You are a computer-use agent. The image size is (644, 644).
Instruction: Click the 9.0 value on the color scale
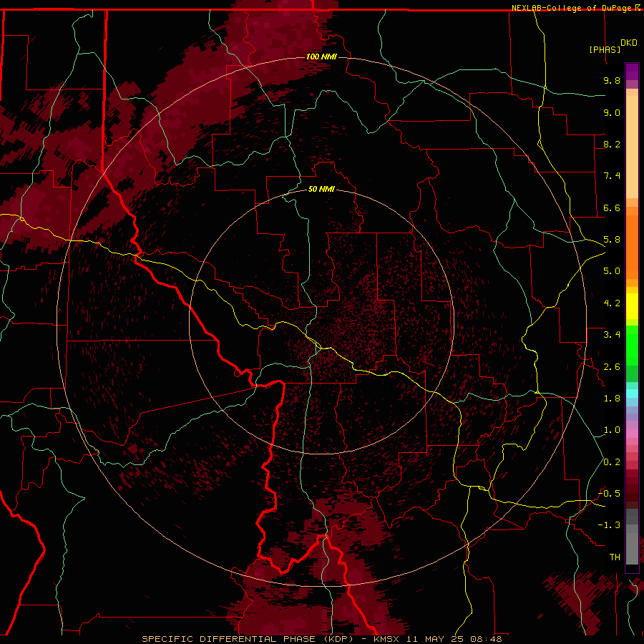[x=612, y=112]
